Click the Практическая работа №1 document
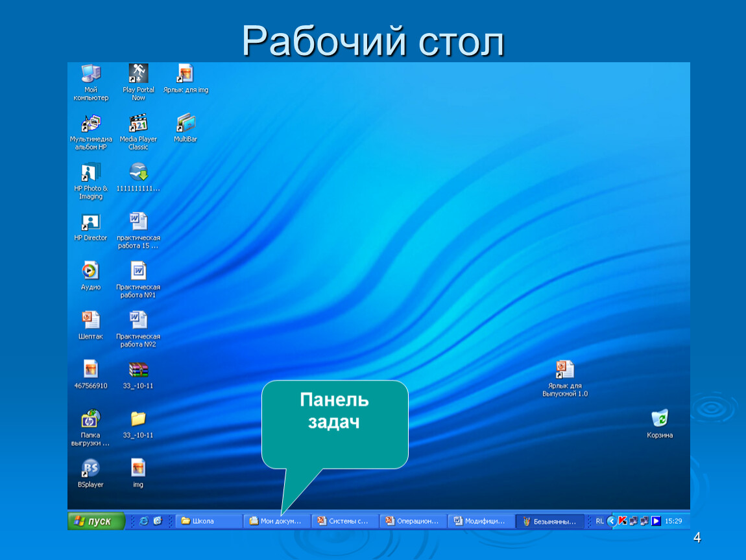The image size is (746, 560). point(138,271)
